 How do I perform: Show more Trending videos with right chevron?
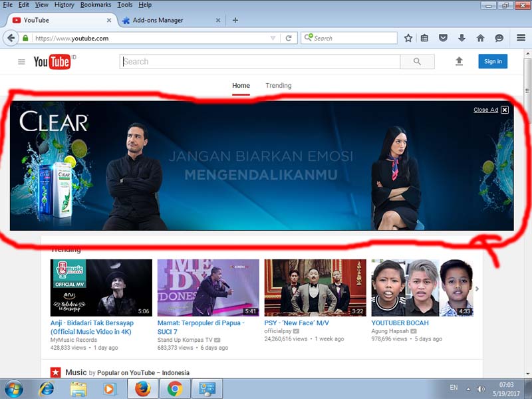point(475,287)
